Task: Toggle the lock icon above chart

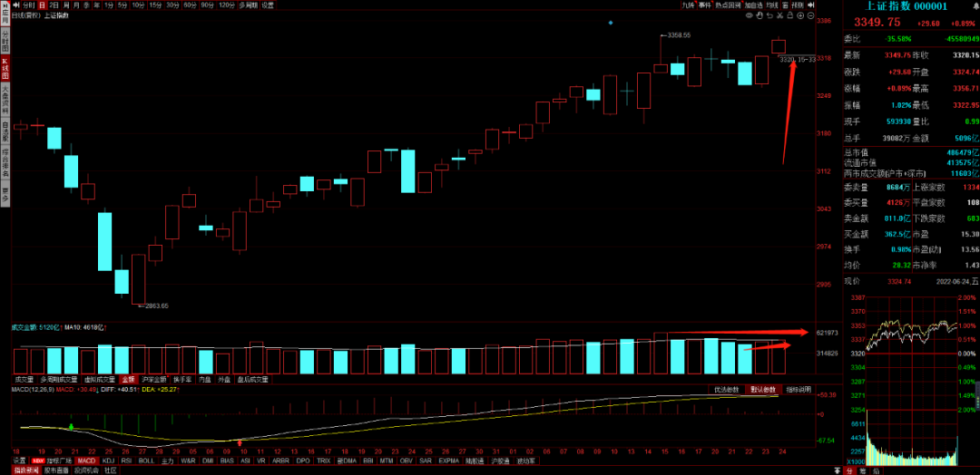Action: 790,15
